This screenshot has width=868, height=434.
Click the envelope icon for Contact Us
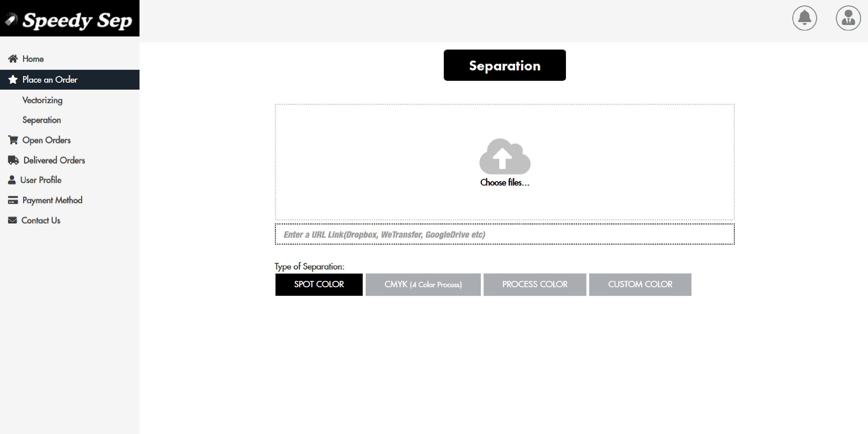click(x=12, y=220)
